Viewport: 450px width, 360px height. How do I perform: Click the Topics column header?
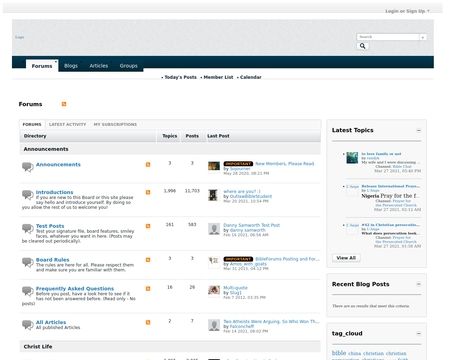tap(170, 136)
